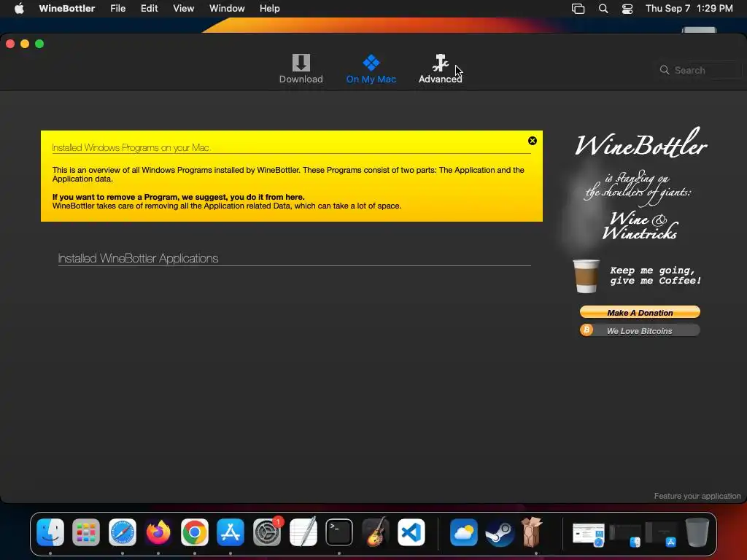This screenshot has width=747, height=560.
Task: Open the Advanced tab
Action: [440, 69]
